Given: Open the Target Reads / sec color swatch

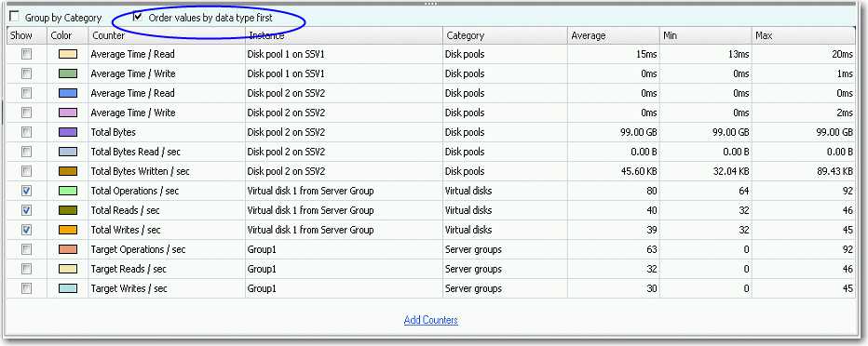Looking at the screenshot, I should (68, 269).
